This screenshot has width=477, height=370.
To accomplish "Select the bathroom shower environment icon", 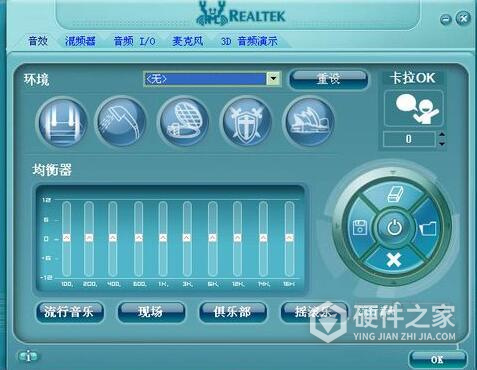I will coord(121,122).
